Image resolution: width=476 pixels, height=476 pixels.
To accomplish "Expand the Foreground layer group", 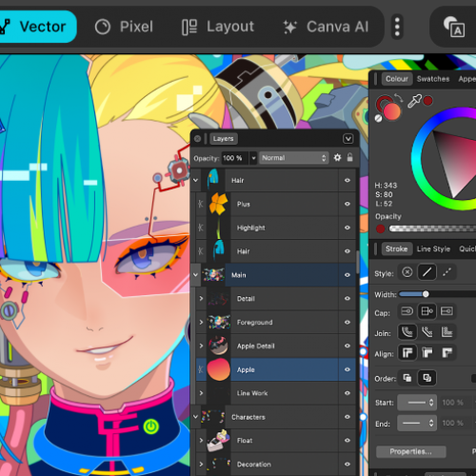I will coord(201,322).
